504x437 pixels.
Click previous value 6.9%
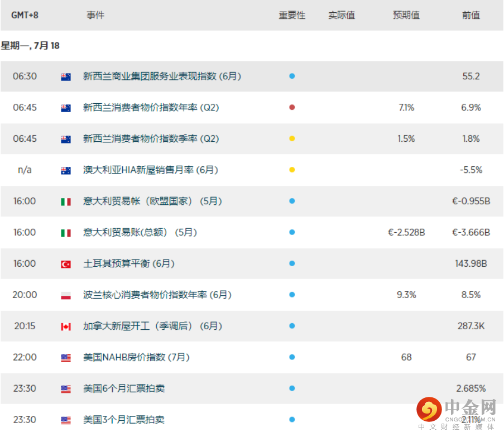[471, 107]
